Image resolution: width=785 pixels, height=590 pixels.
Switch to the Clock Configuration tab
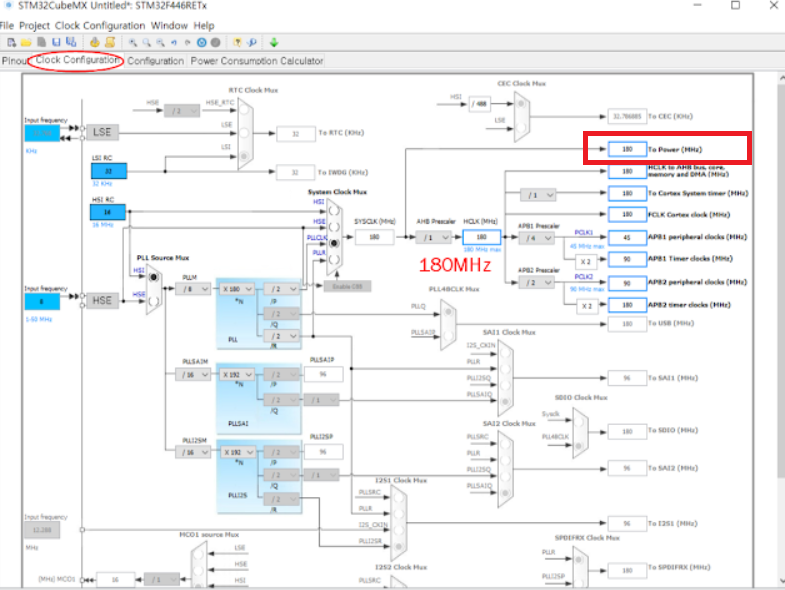pos(78,60)
